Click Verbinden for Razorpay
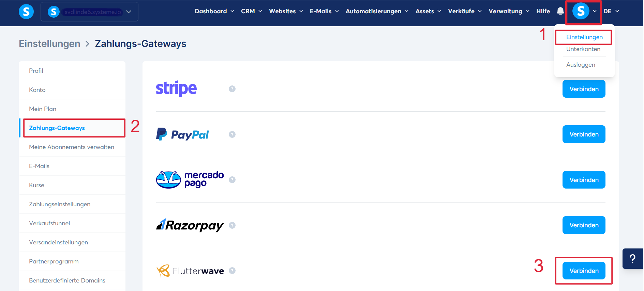Viewport: 644px width, 291px height. pyautogui.click(x=584, y=225)
